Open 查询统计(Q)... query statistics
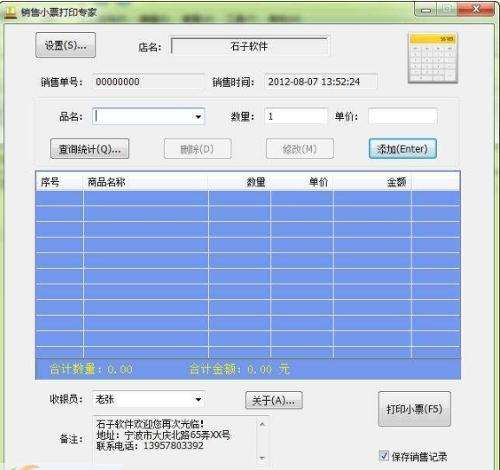 pos(89,149)
